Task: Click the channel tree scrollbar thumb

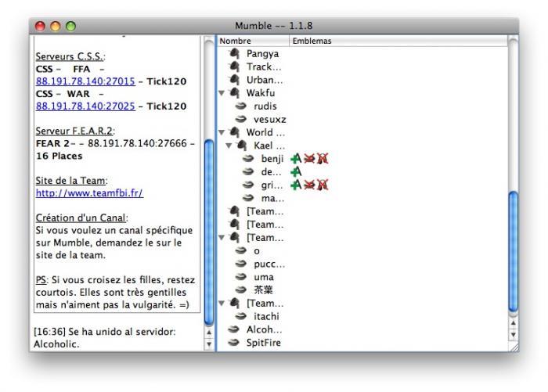Action: 513,251
